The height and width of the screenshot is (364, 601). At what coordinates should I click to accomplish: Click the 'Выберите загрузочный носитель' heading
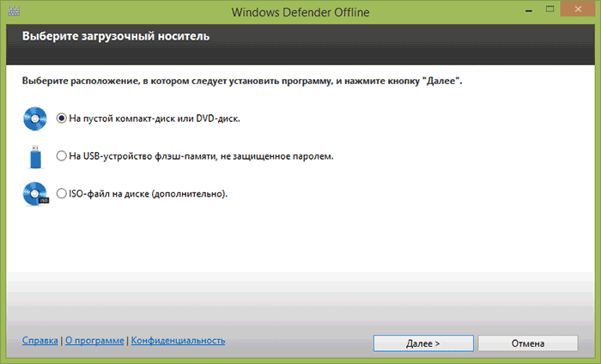coord(116,36)
